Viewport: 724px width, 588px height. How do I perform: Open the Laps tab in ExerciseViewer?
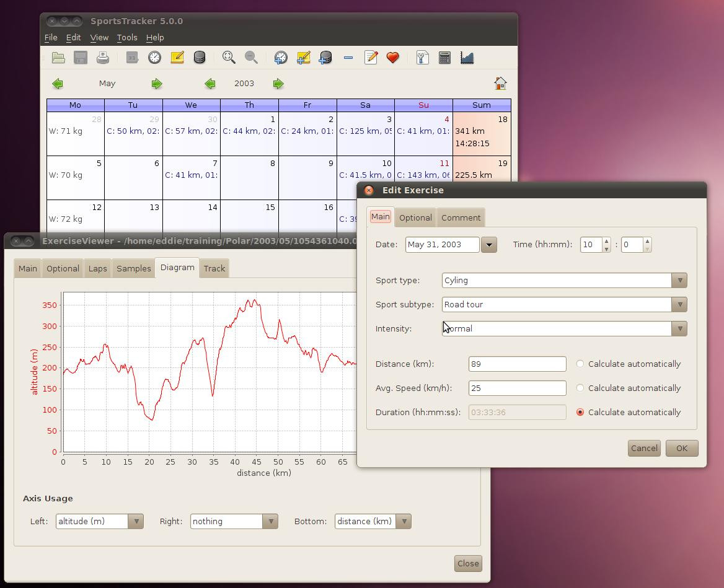[x=97, y=268]
